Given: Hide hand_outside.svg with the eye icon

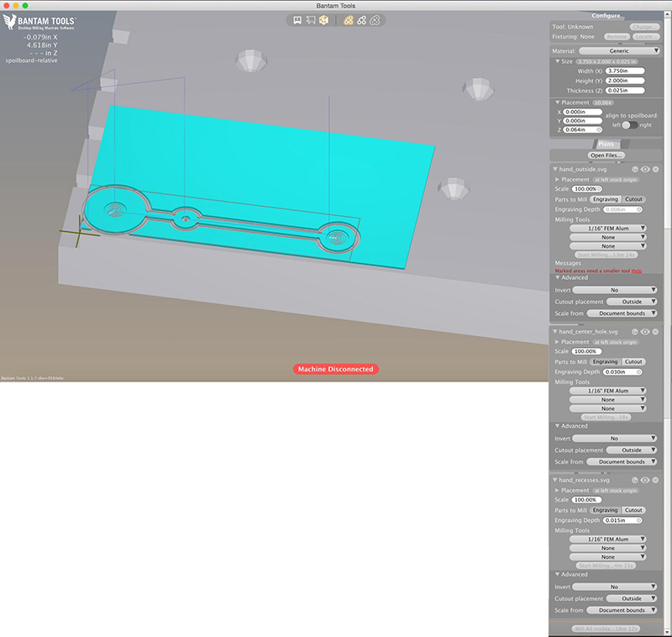Looking at the screenshot, I should [646, 169].
